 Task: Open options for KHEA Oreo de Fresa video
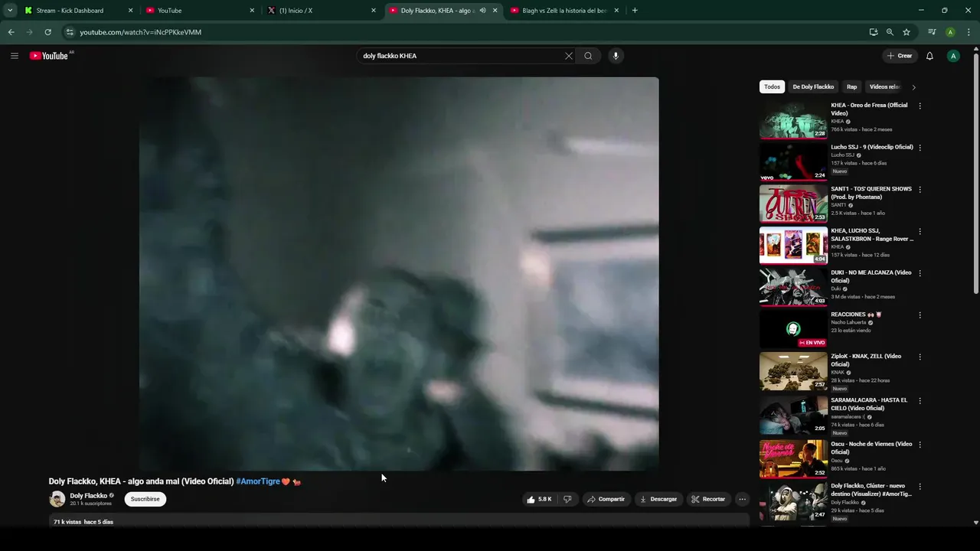(920, 106)
